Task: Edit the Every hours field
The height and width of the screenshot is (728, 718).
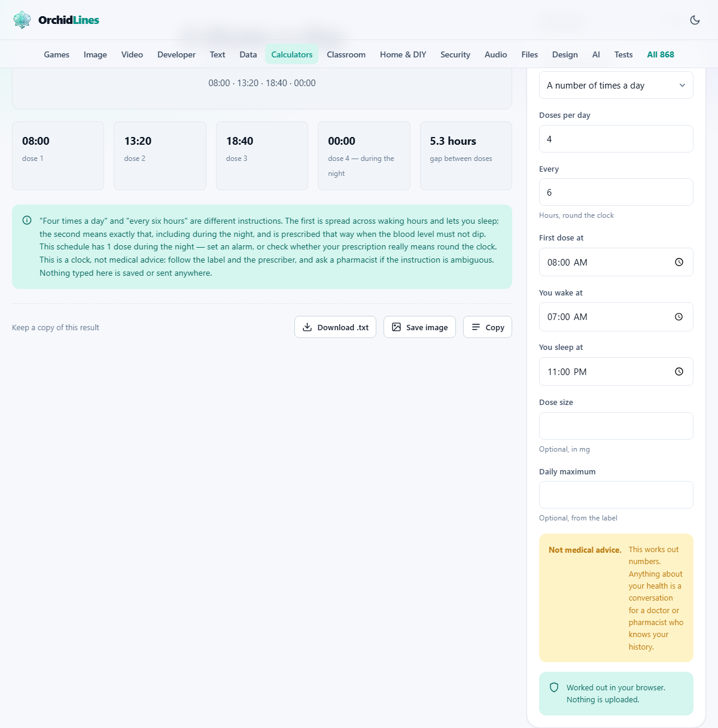Action: pos(616,192)
